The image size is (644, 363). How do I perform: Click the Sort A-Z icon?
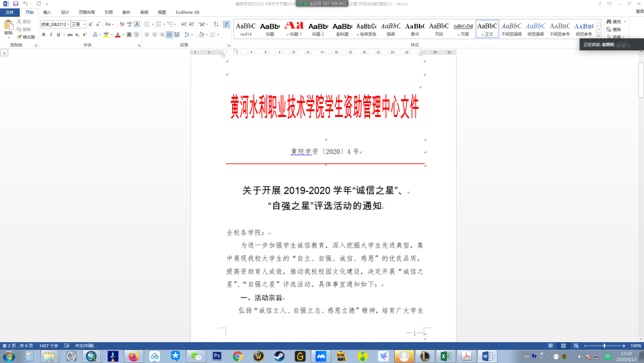coord(216,24)
